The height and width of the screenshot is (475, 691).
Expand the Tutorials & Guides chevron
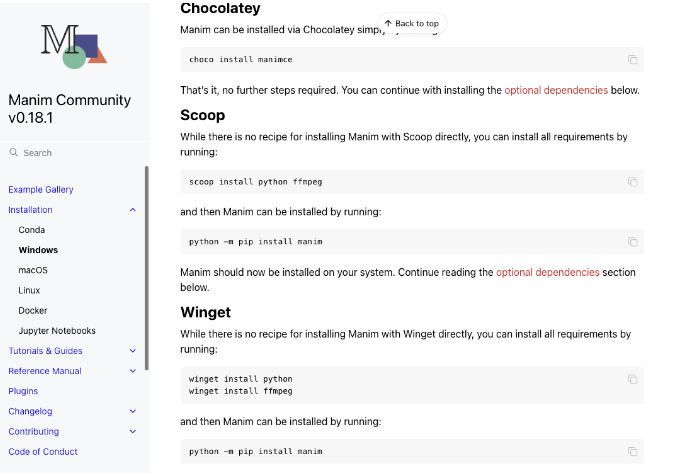coord(133,351)
